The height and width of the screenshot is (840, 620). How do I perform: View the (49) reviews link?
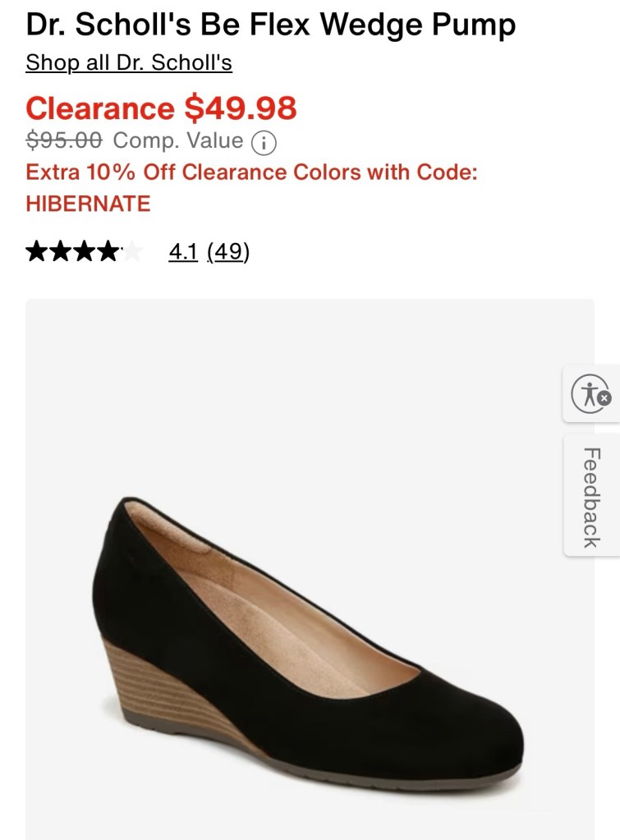[x=228, y=252]
